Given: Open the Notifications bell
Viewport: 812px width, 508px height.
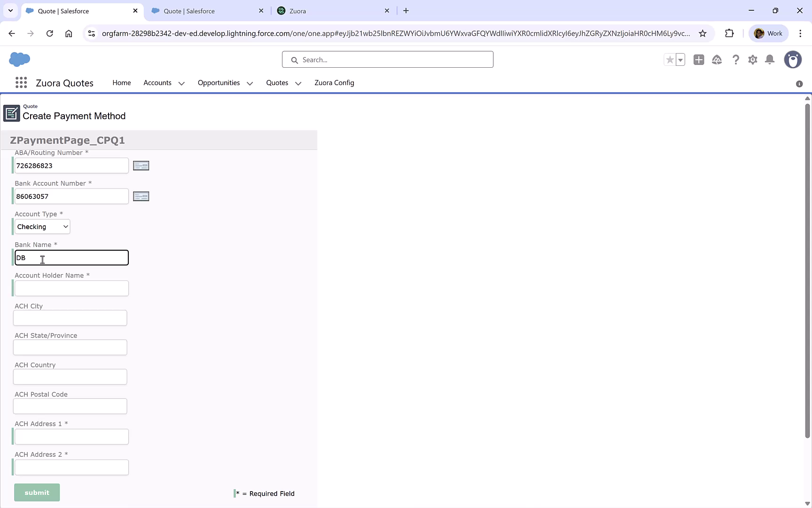Looking at the screenshot, I should (x=770, y=60).
